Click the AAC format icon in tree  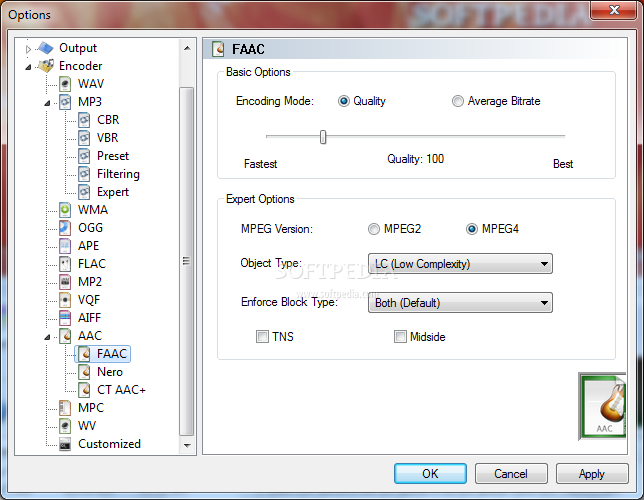click(x=65, y=336)
